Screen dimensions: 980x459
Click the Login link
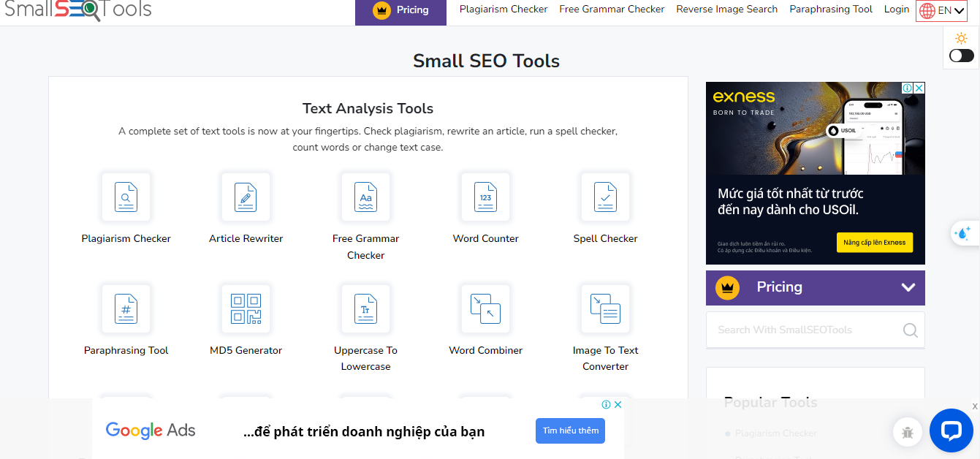pyautogui.click(x=897, y=10)
